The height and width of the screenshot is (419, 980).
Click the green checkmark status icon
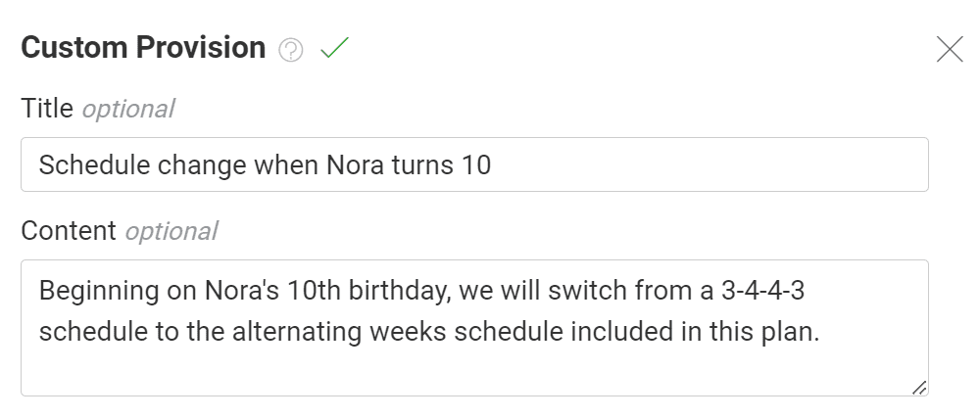point(334,48)
